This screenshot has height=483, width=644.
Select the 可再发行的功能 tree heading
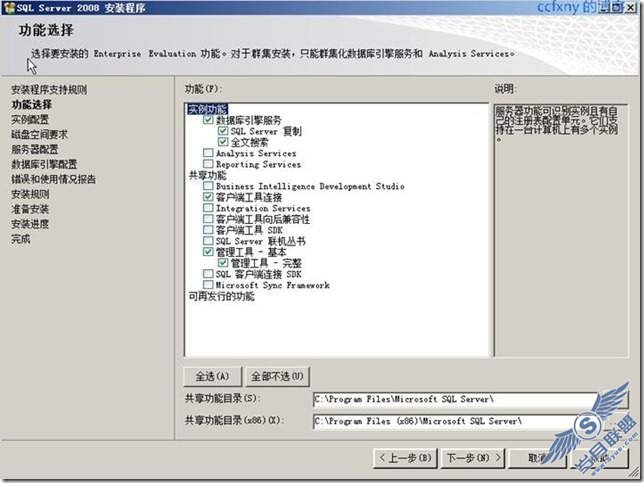221,296
